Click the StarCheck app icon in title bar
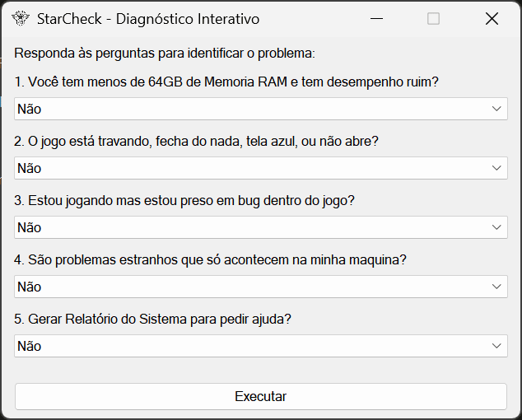 coord(21,19)
